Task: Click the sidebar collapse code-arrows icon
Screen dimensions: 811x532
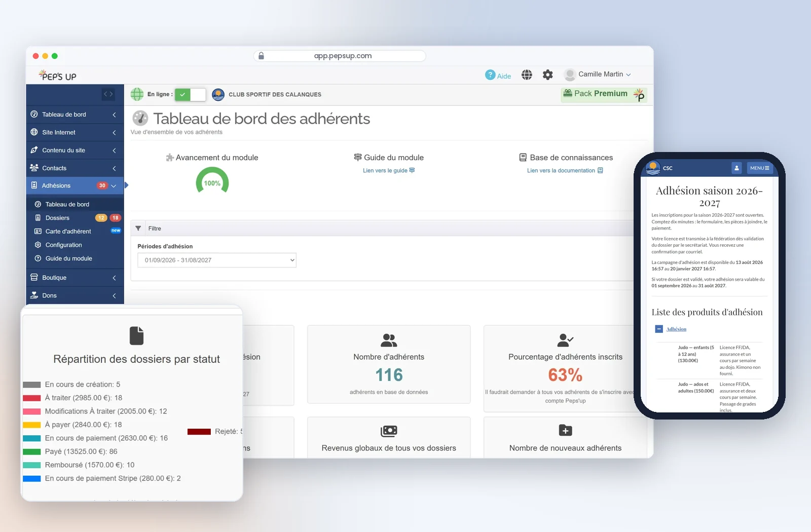Action: click(108, 94)
